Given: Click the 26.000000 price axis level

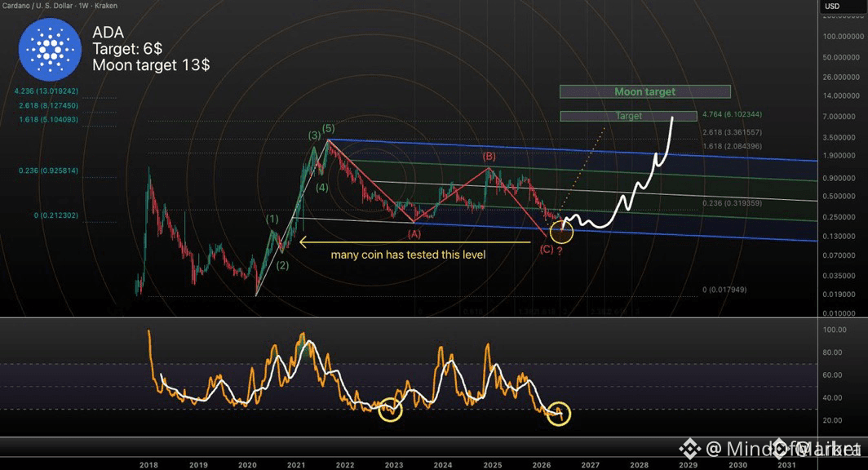Looking at the screenshot, I should click(x=841, y=77).
